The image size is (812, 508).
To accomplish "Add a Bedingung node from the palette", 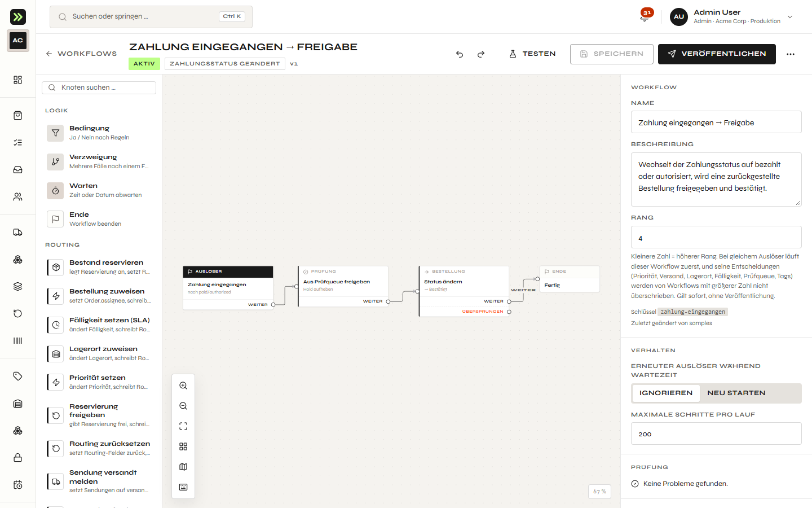I will (x=99, y=133).
